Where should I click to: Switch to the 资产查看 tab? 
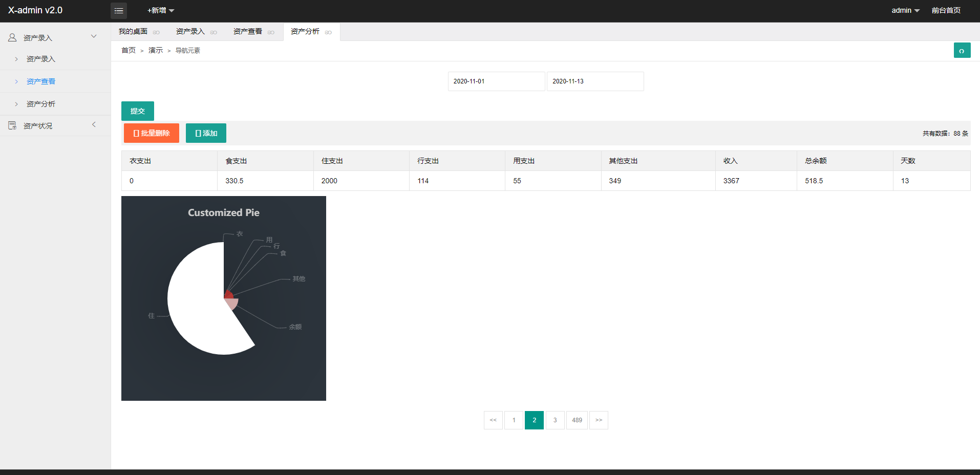click(248, 32)
